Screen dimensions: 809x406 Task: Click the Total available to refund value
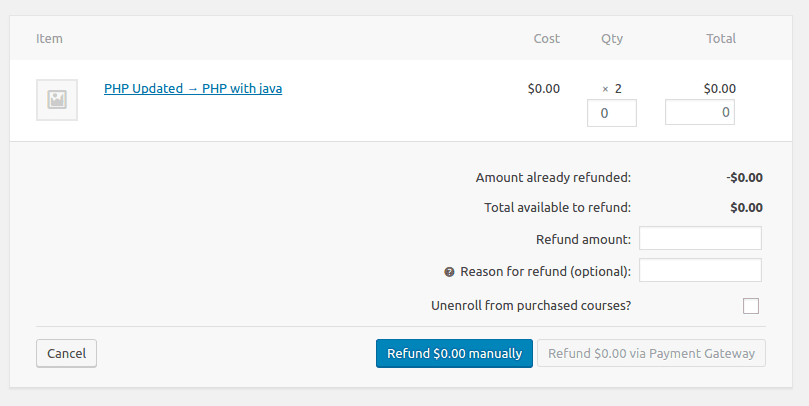click(x=747, y=207)
